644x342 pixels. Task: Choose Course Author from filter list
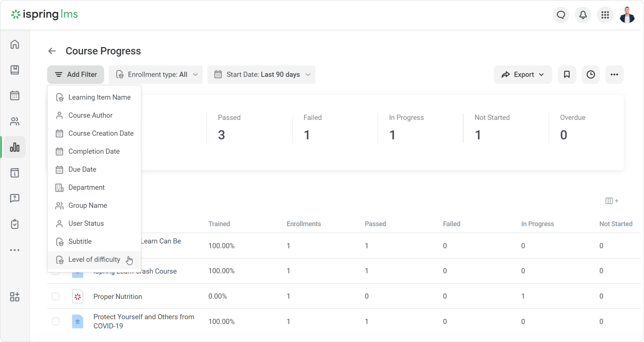(x=90, y=115)
